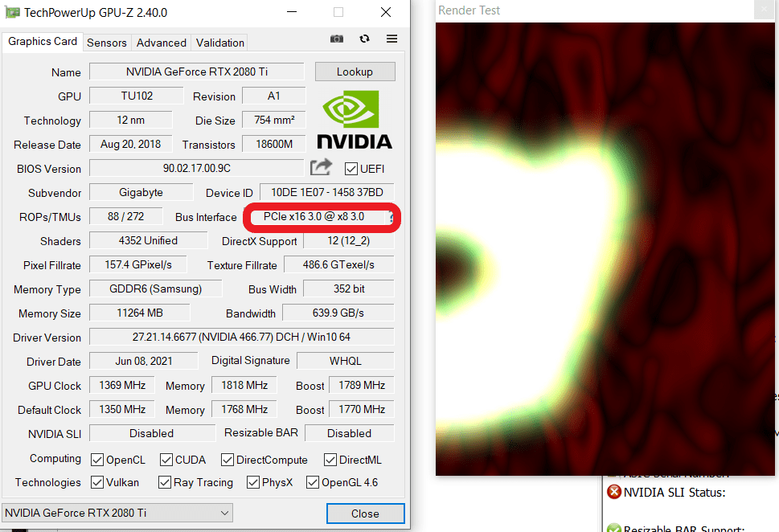The width and height of the screenshot is (779, 532).
Task: Open the GPU-Z hamburger menu
Action: tap(392, 39)
